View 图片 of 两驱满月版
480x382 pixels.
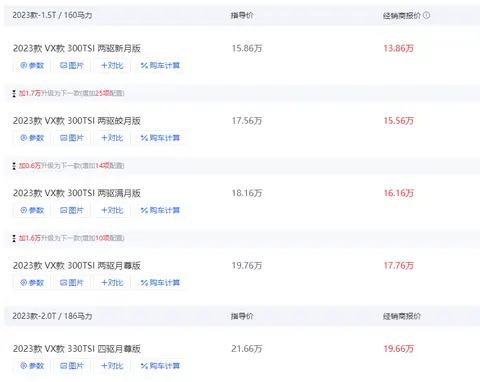point(72,210)
